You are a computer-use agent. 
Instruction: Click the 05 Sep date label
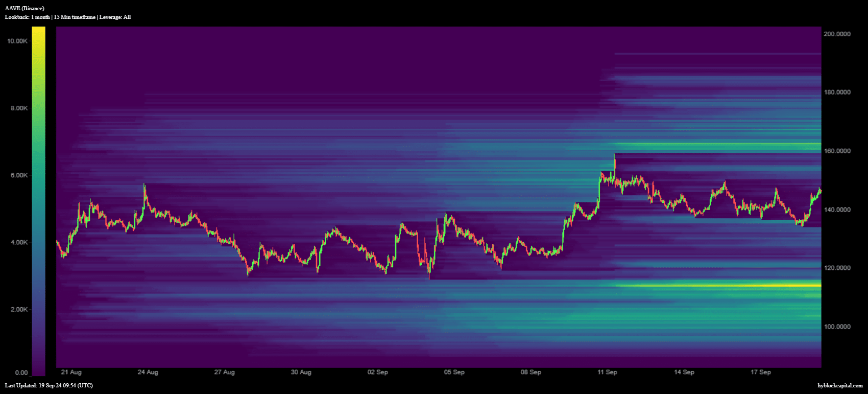click(x=454, y=372)
